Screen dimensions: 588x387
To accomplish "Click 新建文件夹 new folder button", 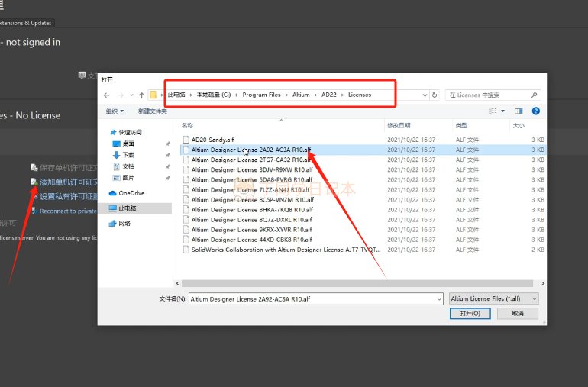I will click(153, 111).
